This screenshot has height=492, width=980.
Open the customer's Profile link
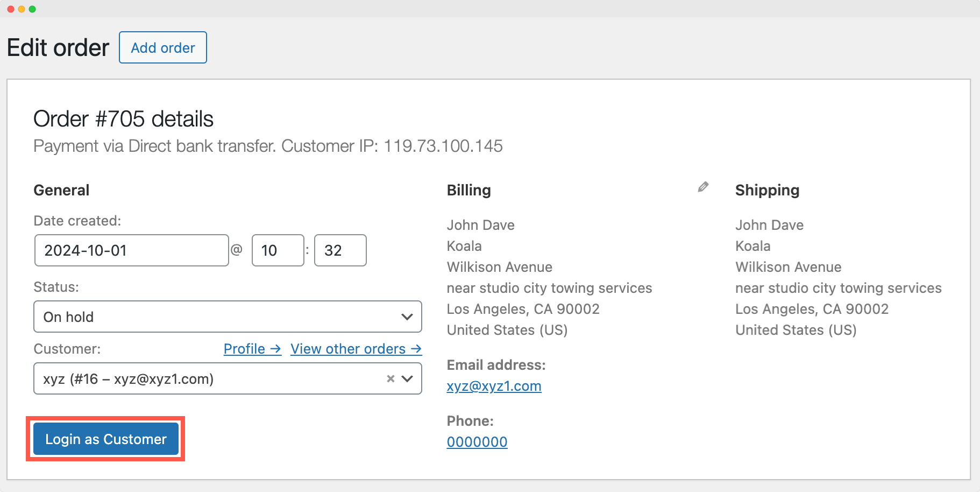[x=245, y=349]
